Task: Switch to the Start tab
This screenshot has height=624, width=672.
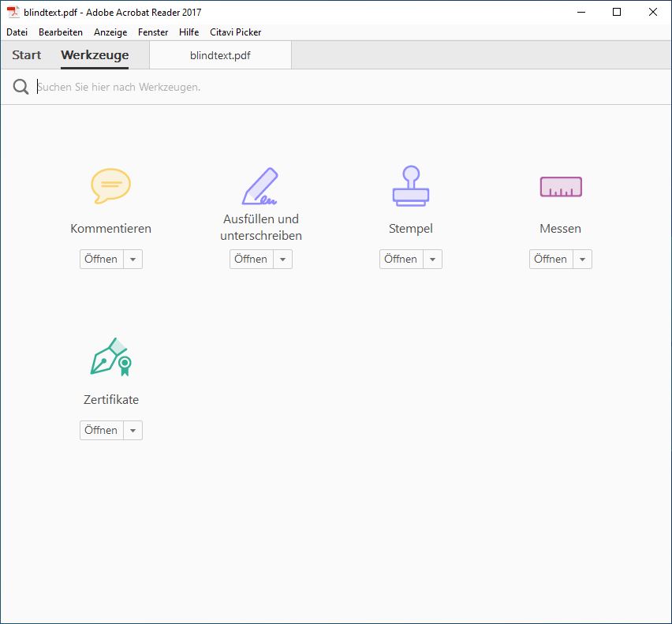Action: (27, 55)
